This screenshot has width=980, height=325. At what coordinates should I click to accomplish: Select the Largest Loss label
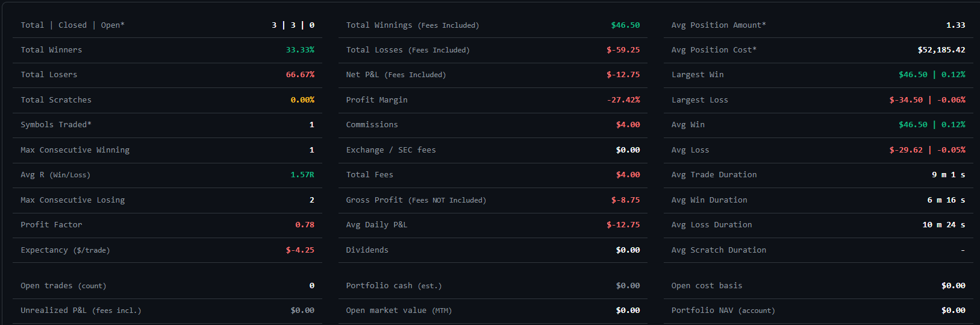tap(699, 100)
